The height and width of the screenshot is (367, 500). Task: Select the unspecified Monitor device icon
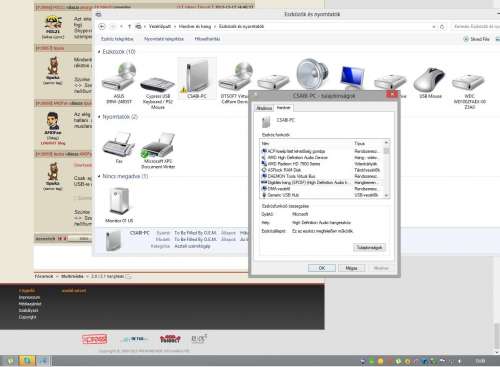pos(119,201)
